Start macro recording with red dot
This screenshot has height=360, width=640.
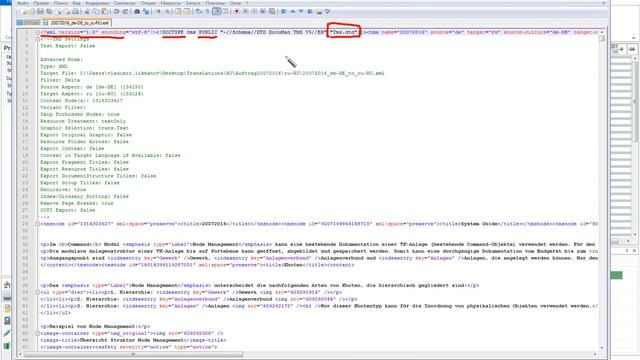[236, 11]
